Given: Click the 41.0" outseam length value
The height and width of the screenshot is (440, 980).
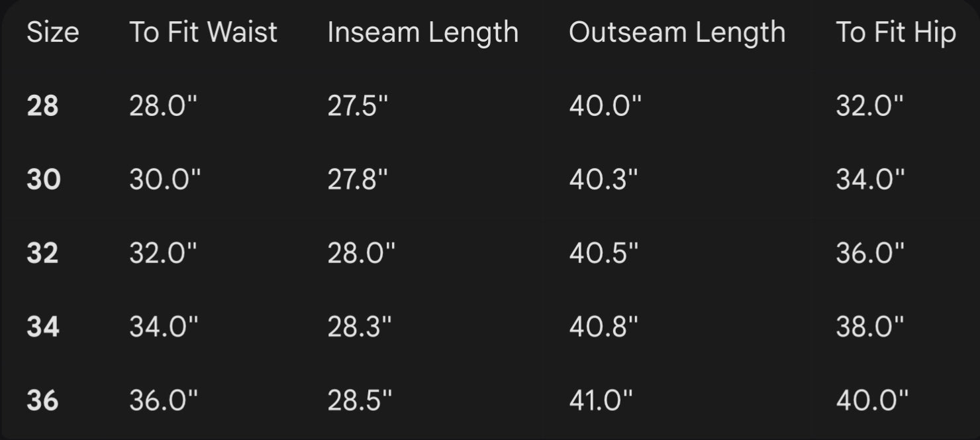Looking at the screenshot, I should 601,400.
